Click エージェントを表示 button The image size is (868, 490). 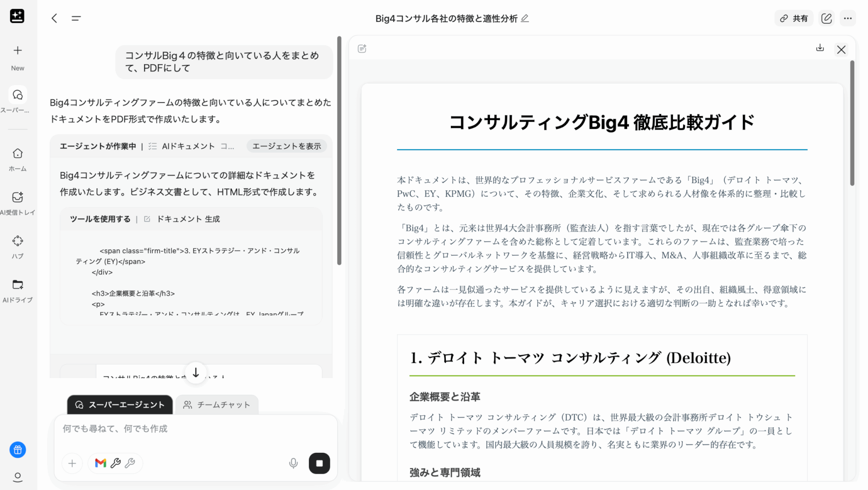point(287,146)
